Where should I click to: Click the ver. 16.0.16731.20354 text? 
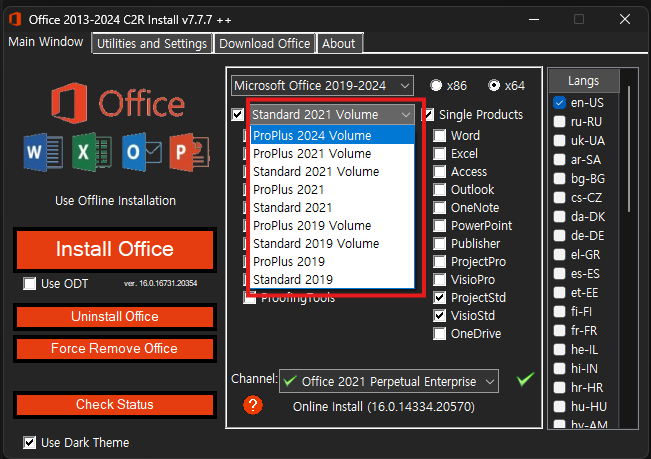160,283
